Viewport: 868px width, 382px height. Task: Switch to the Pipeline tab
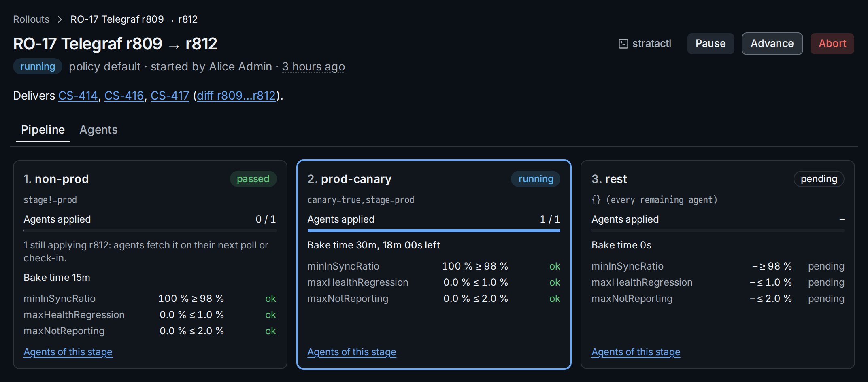point(43,130)
